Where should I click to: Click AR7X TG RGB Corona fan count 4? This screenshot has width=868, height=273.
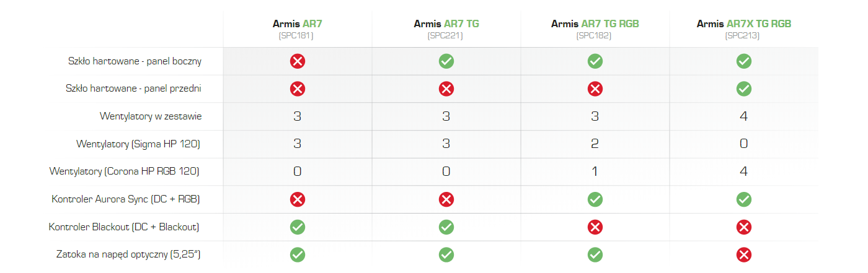pyautogui.click(x=744, y=171)
